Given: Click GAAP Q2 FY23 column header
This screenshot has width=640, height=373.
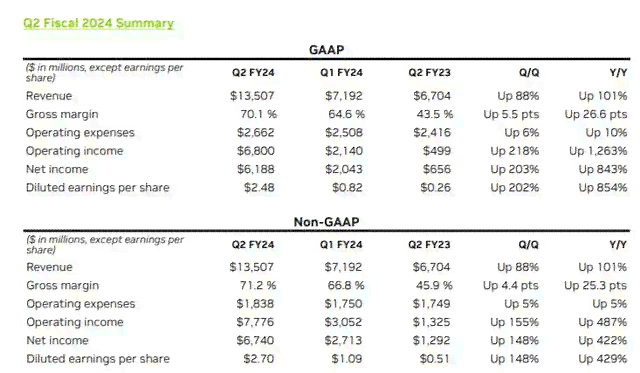Looking at the screenshot, I should pos(429,73).
